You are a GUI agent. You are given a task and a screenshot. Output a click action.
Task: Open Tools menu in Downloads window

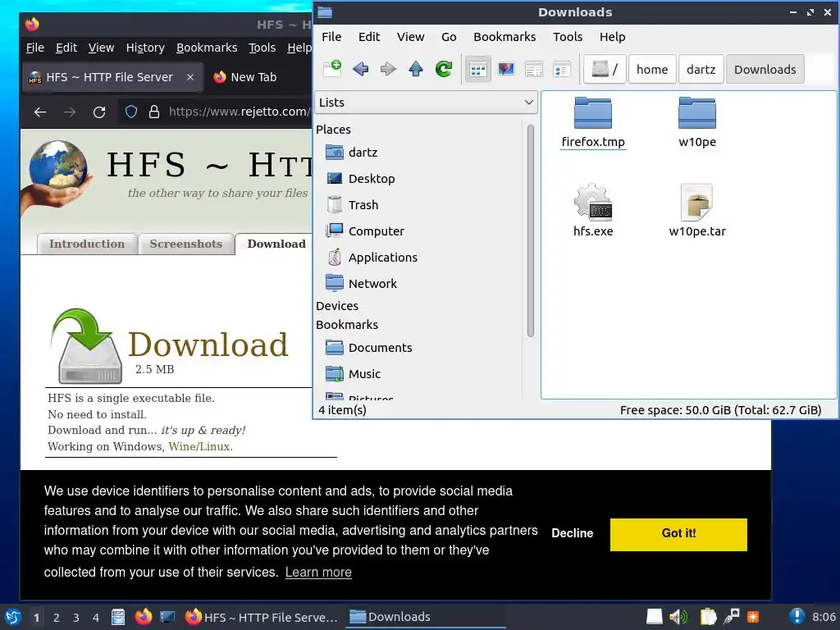(568, 37)
